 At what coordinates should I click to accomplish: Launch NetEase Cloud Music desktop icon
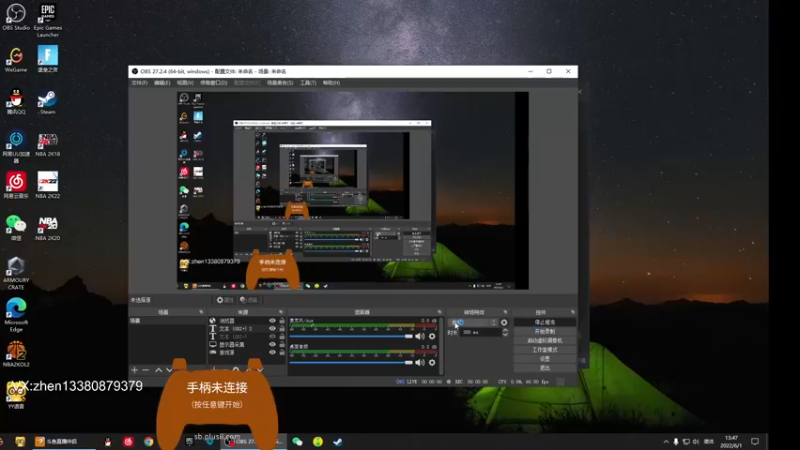16,185
